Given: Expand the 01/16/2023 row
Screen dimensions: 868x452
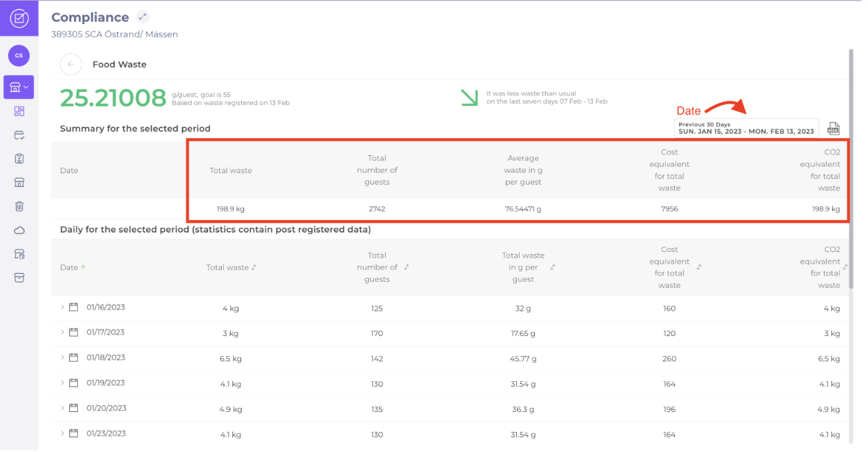Looking at the screenshot, I should [x=63, y=307].
